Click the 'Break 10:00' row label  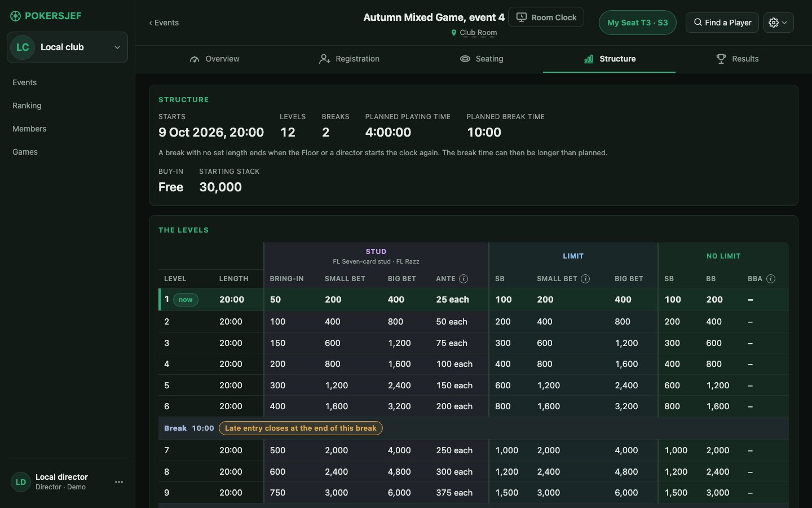189,428
